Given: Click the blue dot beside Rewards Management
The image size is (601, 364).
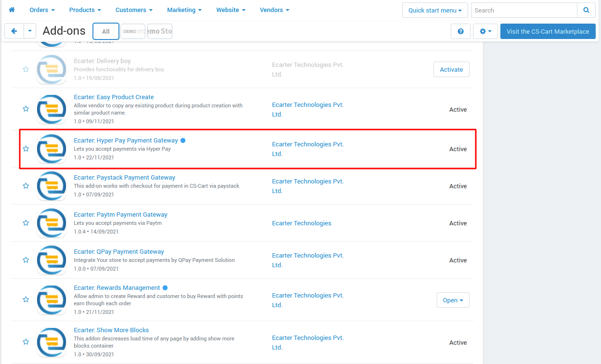Looking at the screenshot, I should coord(165,288).
